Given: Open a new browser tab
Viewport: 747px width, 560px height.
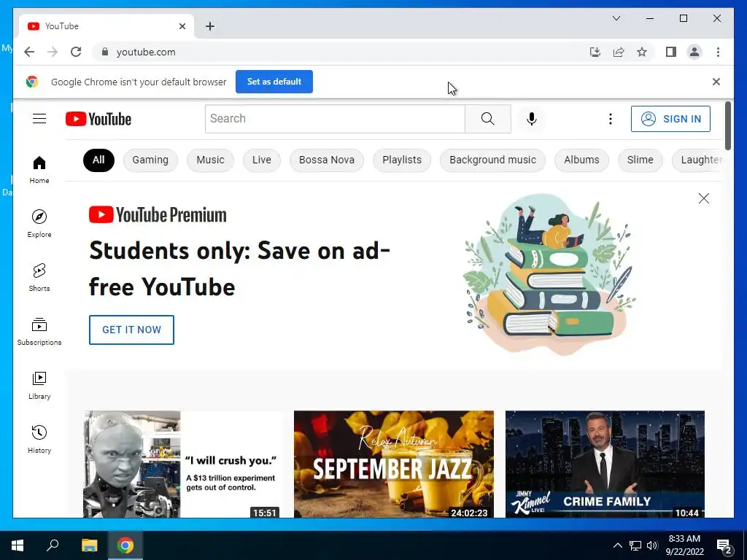Looking at the screenshot, I should coord(210,26).
